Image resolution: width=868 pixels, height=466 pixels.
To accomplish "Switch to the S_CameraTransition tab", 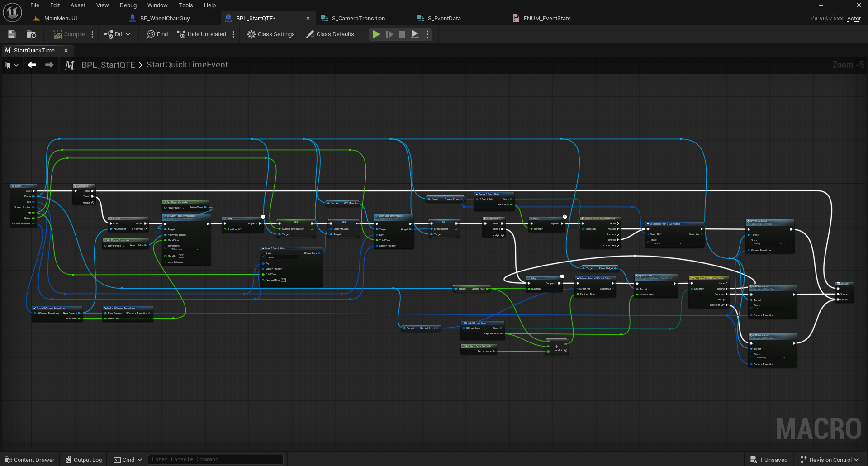I will point(358,19).
